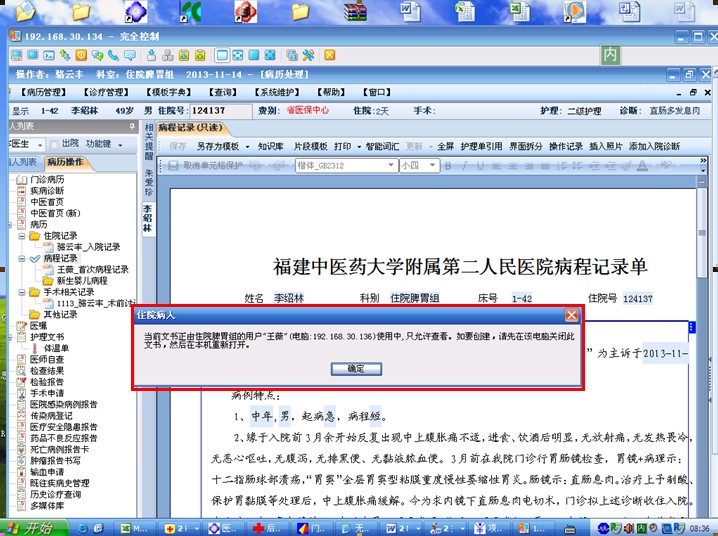
Task: Click the 插入照片 toolbar button
Action: pos(606,146)
